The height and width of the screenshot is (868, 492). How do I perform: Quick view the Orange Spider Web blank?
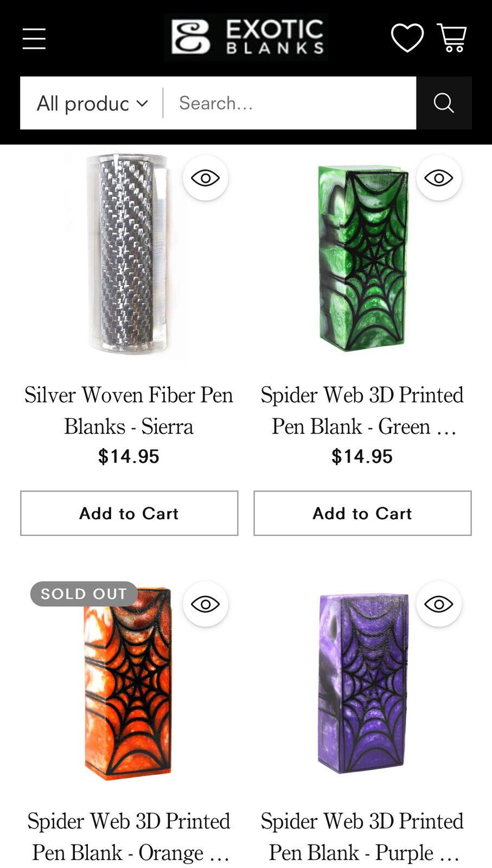pyautogui.click(x=206, y=604)
